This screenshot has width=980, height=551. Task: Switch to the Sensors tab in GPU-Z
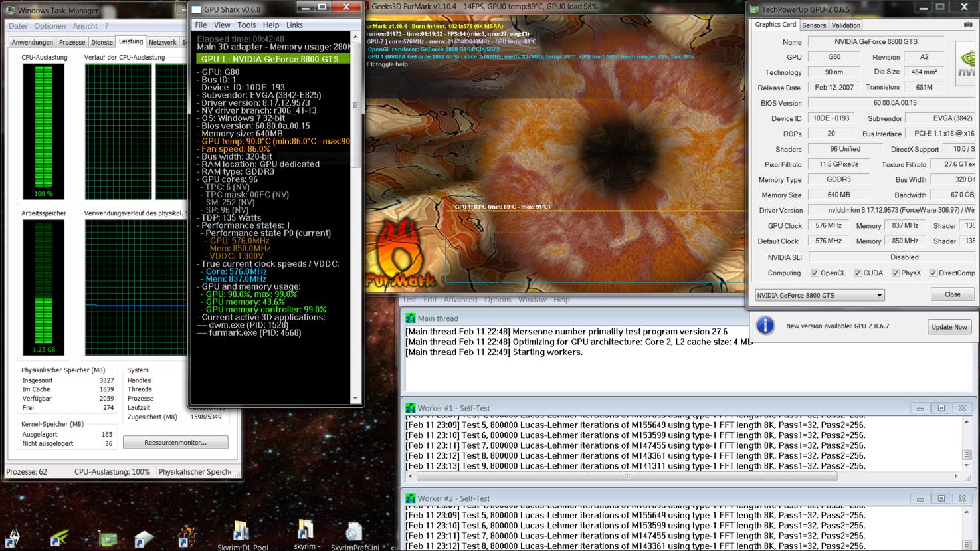(x=813, y=25)
